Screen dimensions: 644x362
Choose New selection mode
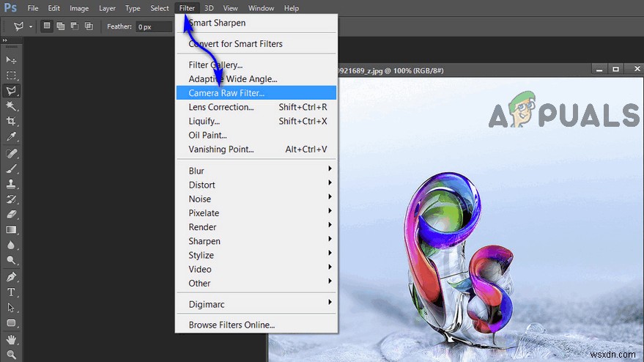47,26
